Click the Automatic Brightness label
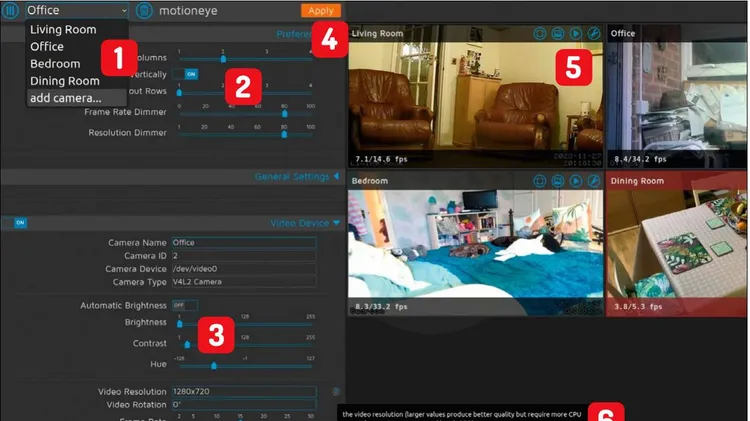The height and width of the screenshot is (421, 750). (x=123, y=305)
